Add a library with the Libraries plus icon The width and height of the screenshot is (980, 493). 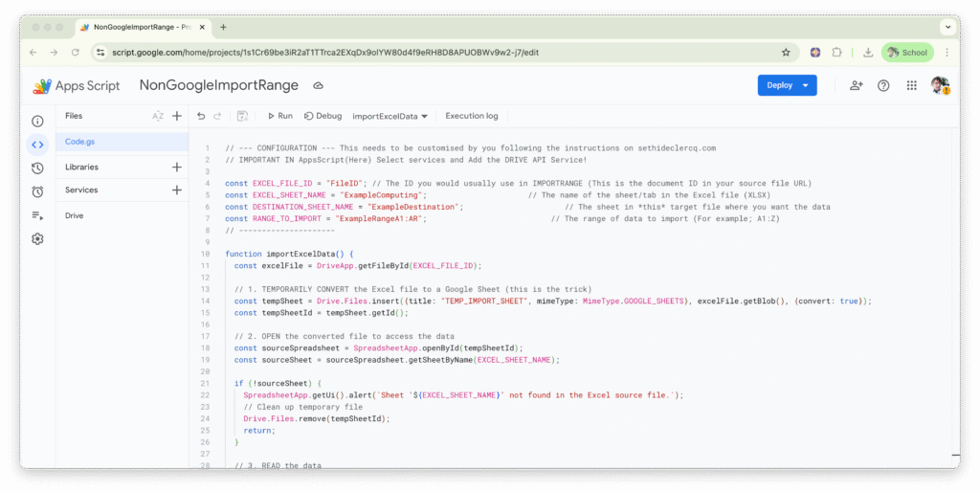coord(177,167)
